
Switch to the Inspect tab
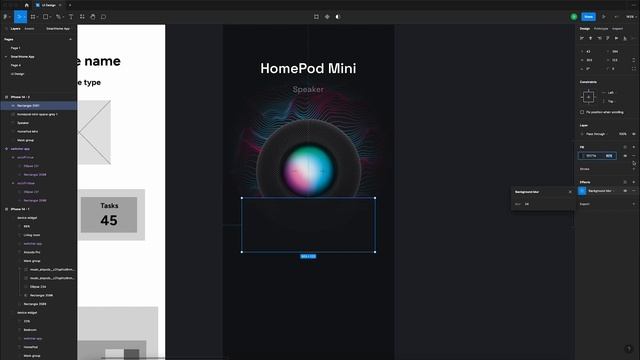tap(618, 29)
